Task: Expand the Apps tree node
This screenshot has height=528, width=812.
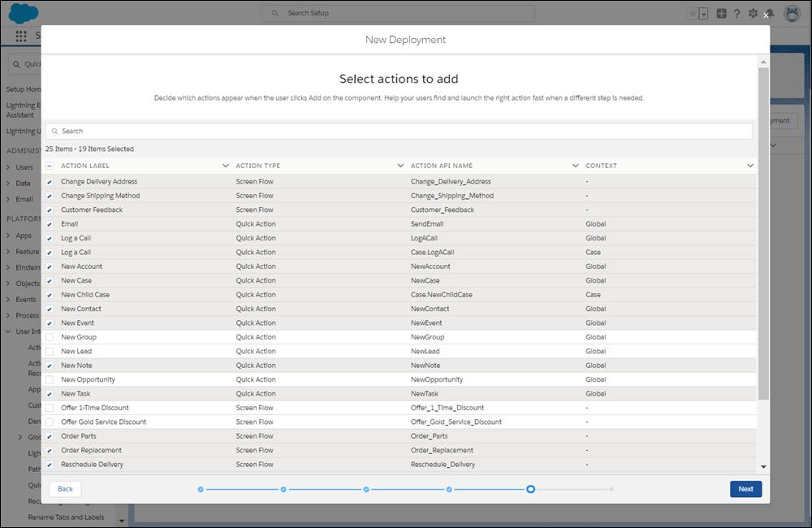Action: tap(8, 236)
